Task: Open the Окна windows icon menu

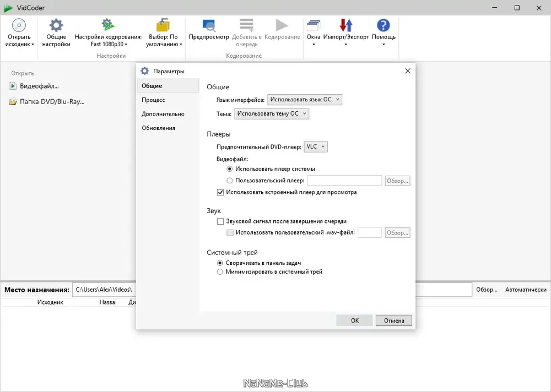Action: coord(314,25)
